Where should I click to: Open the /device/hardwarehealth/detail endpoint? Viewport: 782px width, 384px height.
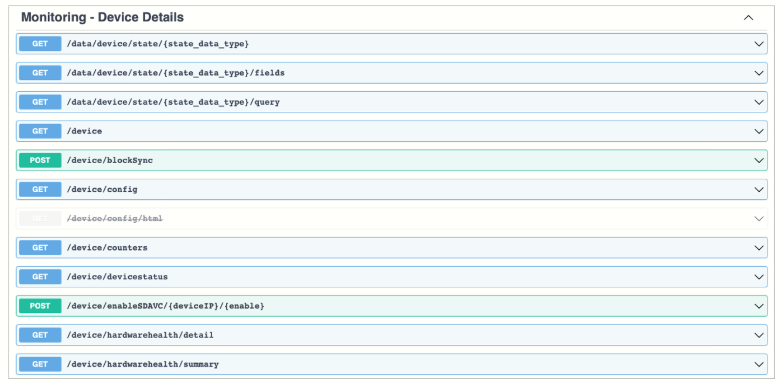pyautogui.click(x=140, y=335)
